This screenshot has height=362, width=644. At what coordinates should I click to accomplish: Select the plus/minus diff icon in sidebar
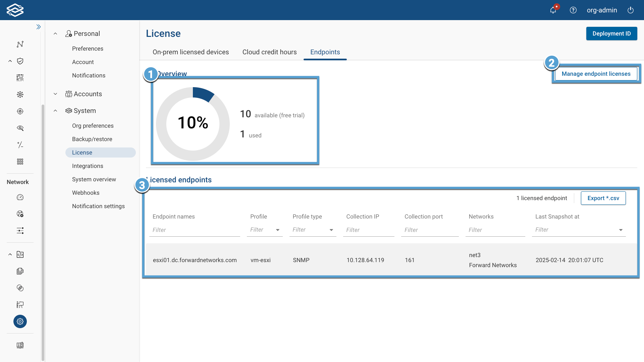[x=20, y=145]
